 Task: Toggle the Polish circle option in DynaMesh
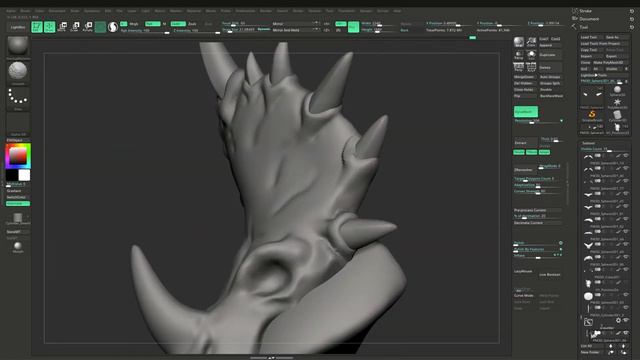(561, 243)
